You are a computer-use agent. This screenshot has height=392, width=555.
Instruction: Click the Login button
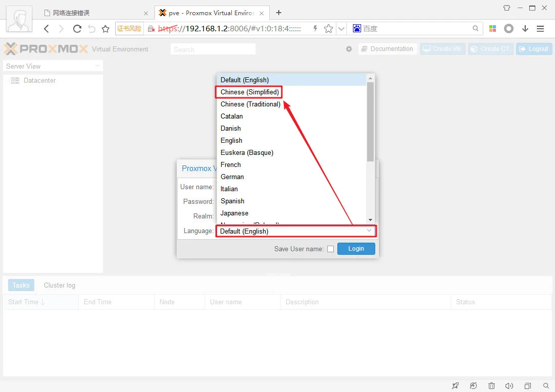356,249
